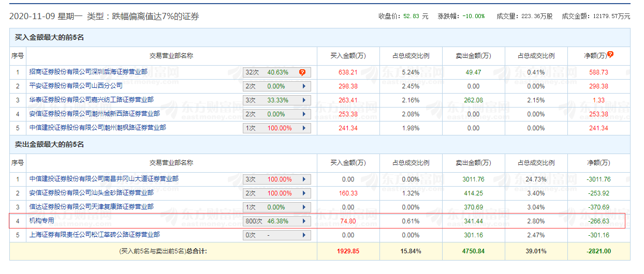Click the 0次 stats box for 上海证券
The height and width of the screenshot is (274, 644).
[277, 235]
